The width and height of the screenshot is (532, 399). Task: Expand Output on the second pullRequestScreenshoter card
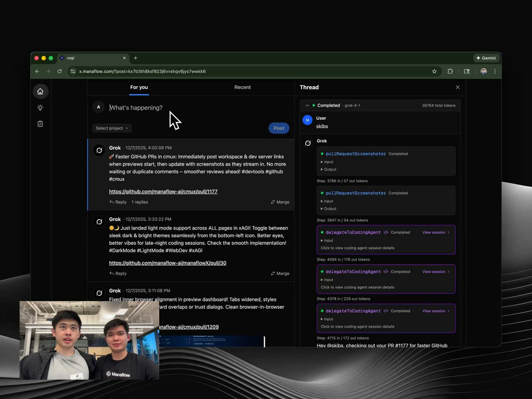pyautogui.click(x=329, y=209)
